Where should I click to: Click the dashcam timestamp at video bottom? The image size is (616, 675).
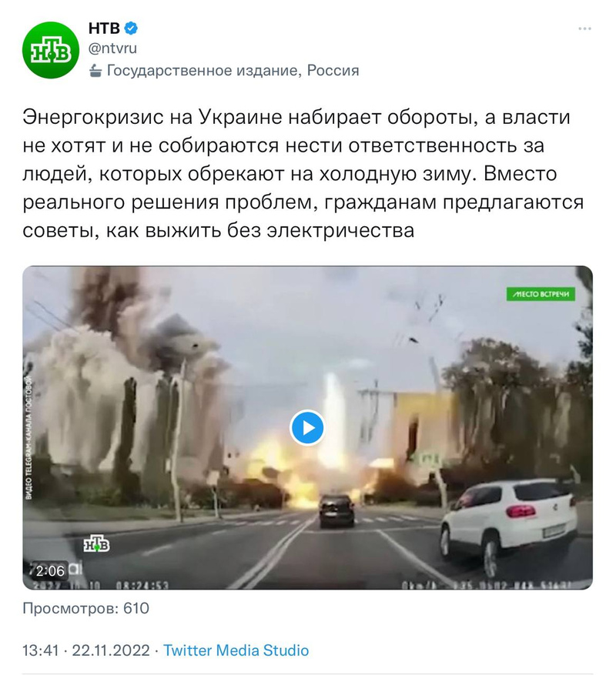coord(101,586)
